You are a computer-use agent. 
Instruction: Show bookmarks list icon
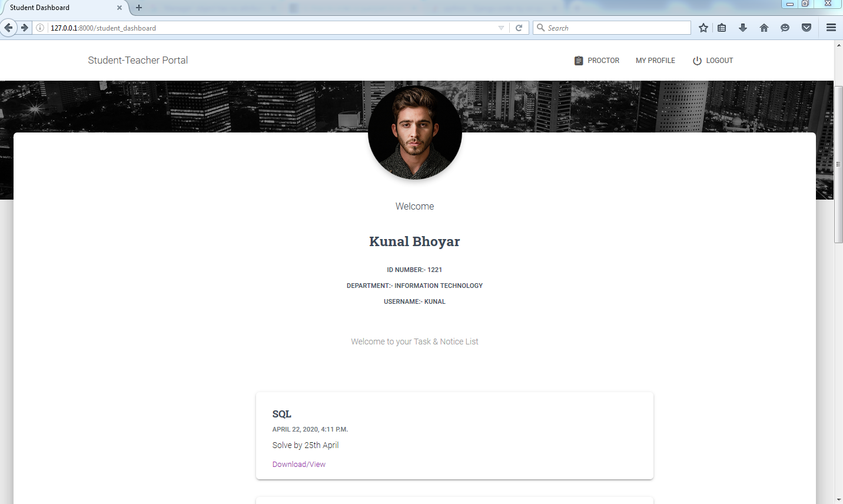pos(722,28)
